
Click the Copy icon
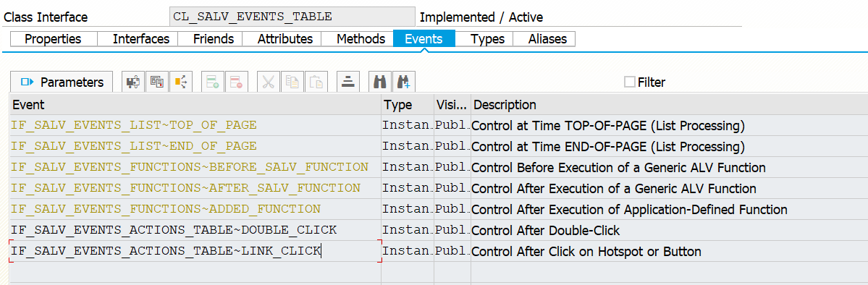292,82
